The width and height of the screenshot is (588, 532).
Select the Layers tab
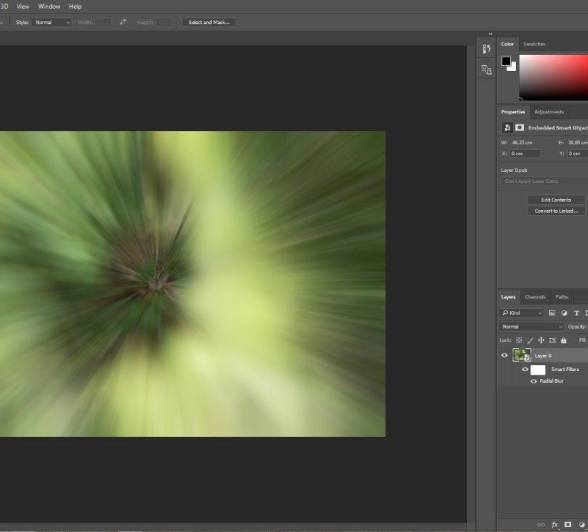pos(508,297)
